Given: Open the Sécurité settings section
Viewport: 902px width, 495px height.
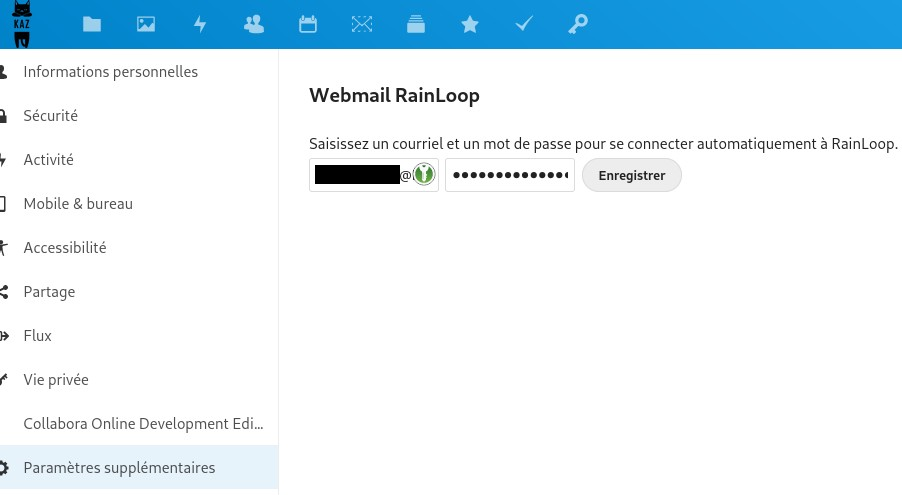Looking at the screenshot, I should coord(50,116).
